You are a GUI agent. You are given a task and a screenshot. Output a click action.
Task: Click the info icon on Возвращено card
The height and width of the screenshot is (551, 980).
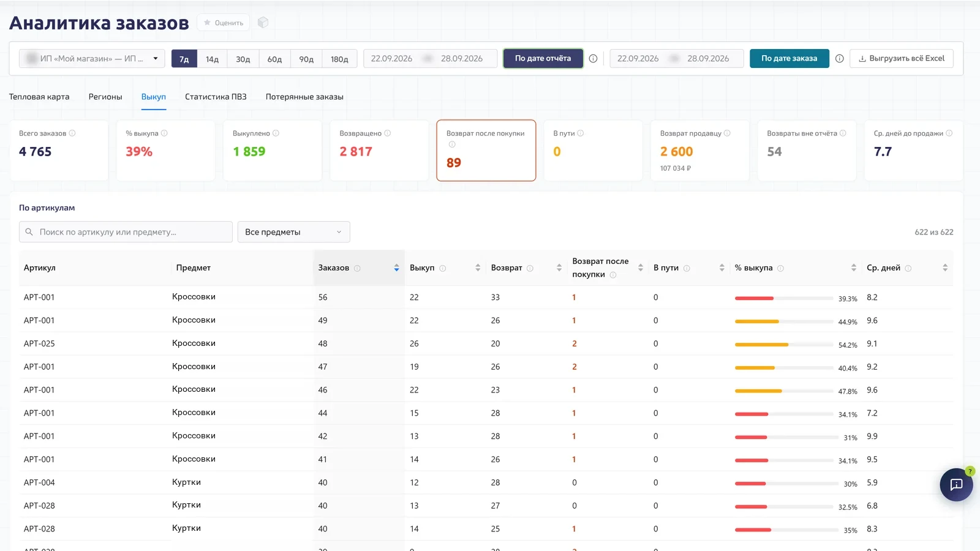pyautogui.click(x=387, y=133)
